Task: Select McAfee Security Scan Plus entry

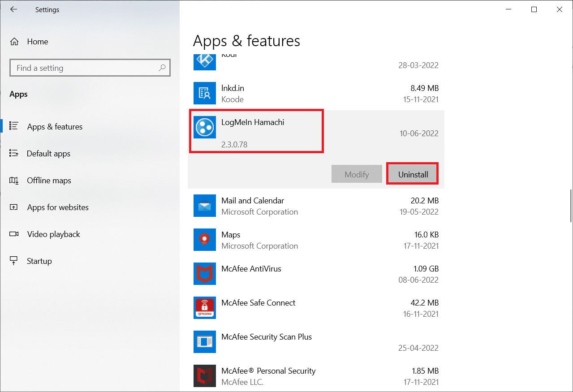Action: [x=316, y=342]
